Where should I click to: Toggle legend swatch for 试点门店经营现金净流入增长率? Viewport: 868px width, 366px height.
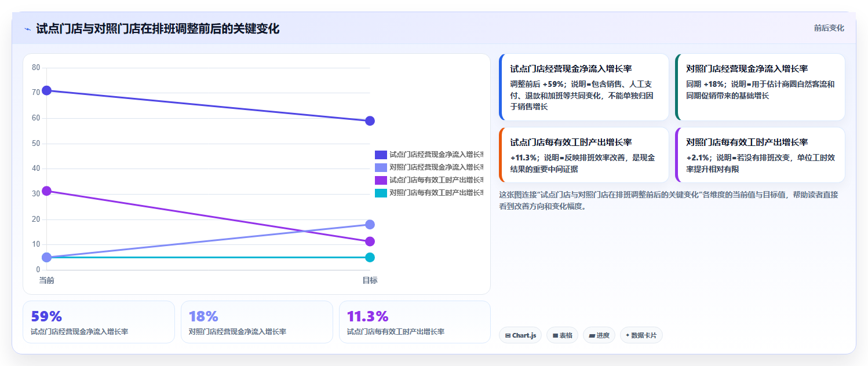[381, 155]
